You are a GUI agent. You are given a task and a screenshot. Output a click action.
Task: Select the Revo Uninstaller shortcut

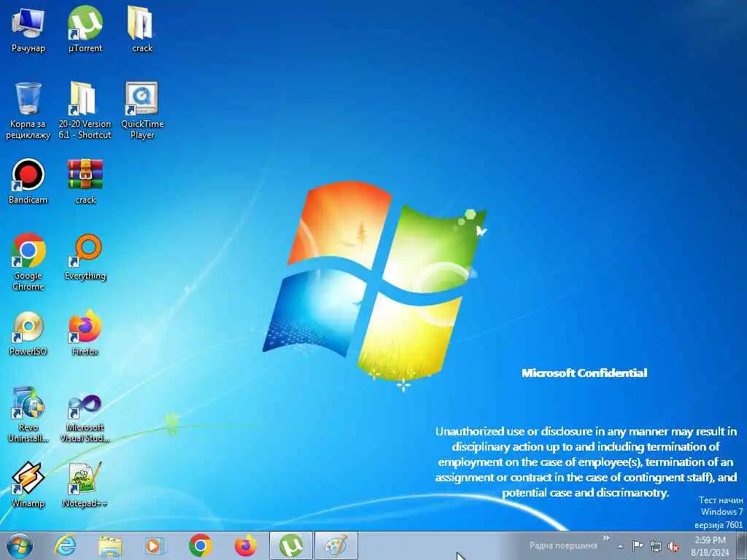(28, 414)
